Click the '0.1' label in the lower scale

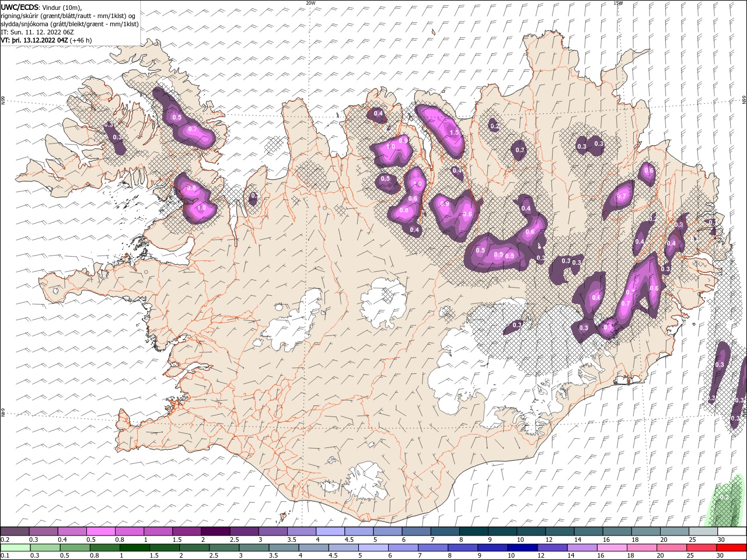pos(4,556)
